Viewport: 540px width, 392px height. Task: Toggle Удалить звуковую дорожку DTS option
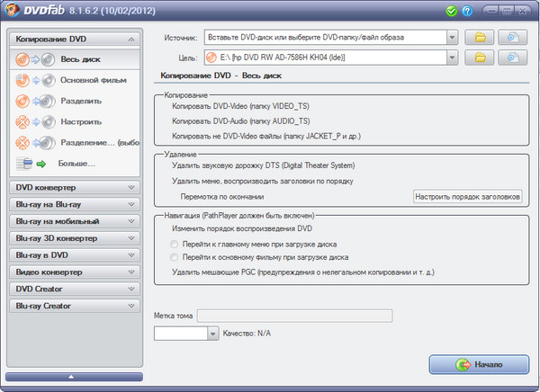[263, 165]
